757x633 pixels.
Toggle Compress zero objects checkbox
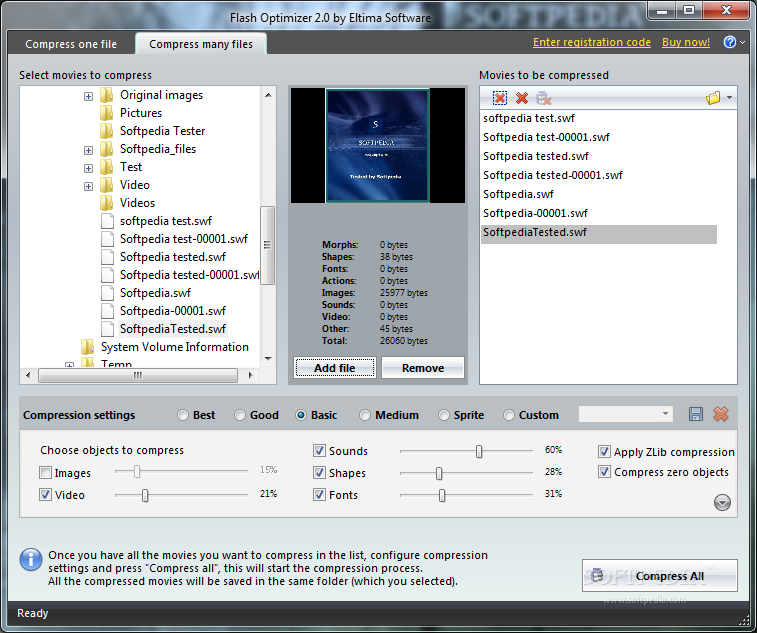point(604,472)
